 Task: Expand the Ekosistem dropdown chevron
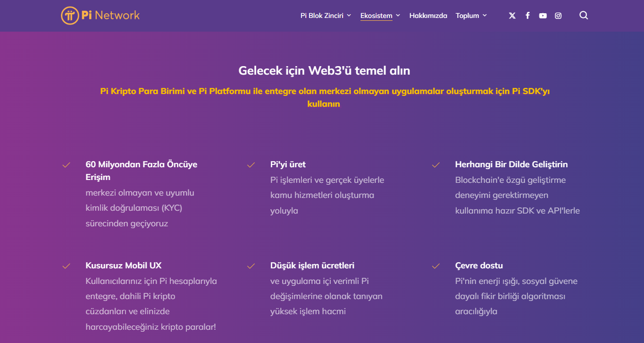click(x=398, y=16)
